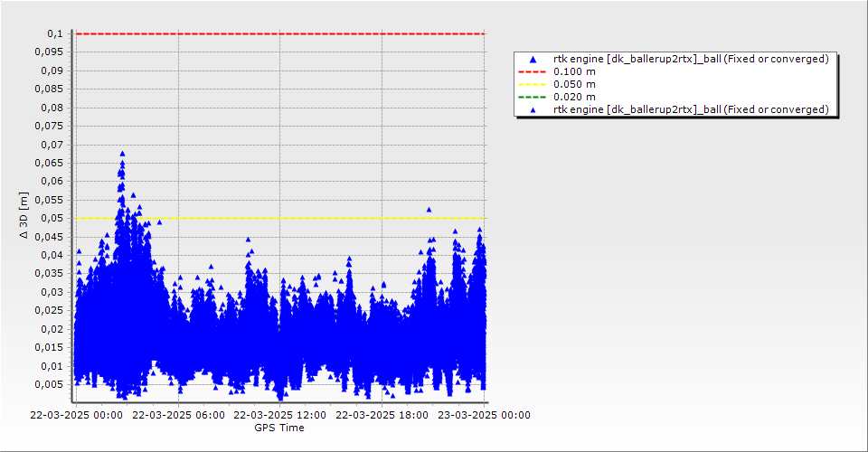Screen dimensions: 868x452
Task: Click the "0.050 m" legend label
Action: [575, 85]
